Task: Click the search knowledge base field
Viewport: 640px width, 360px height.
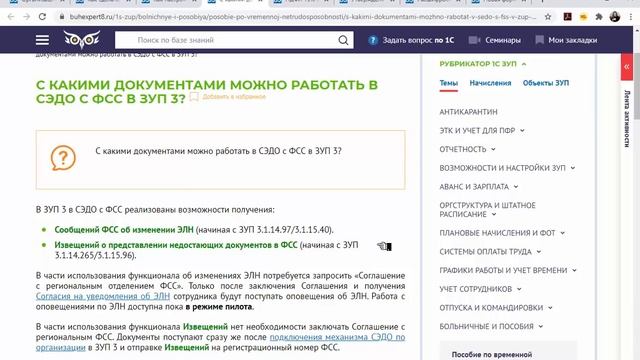Action: [234, 40]
